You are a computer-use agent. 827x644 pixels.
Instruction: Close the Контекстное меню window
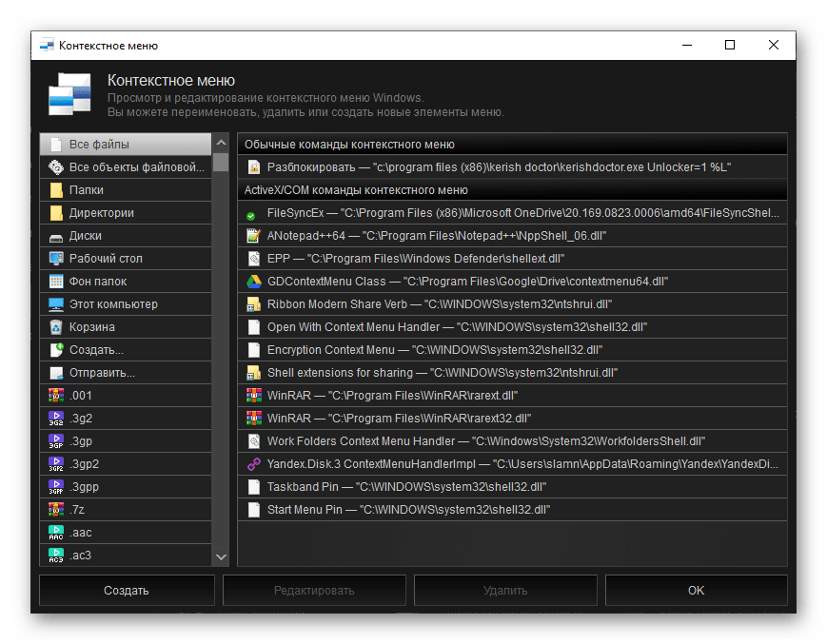coord(773,46)
